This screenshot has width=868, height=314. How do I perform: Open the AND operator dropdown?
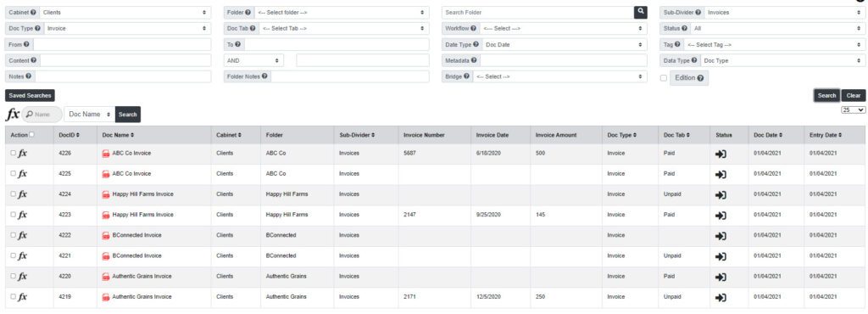point(253,60)
